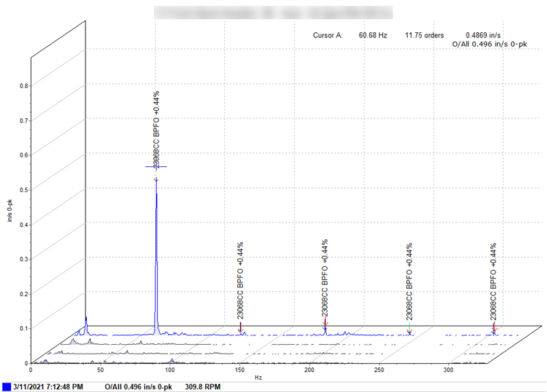Click the blurred chart title bar
547x392 pixels.
click(273, 12)
